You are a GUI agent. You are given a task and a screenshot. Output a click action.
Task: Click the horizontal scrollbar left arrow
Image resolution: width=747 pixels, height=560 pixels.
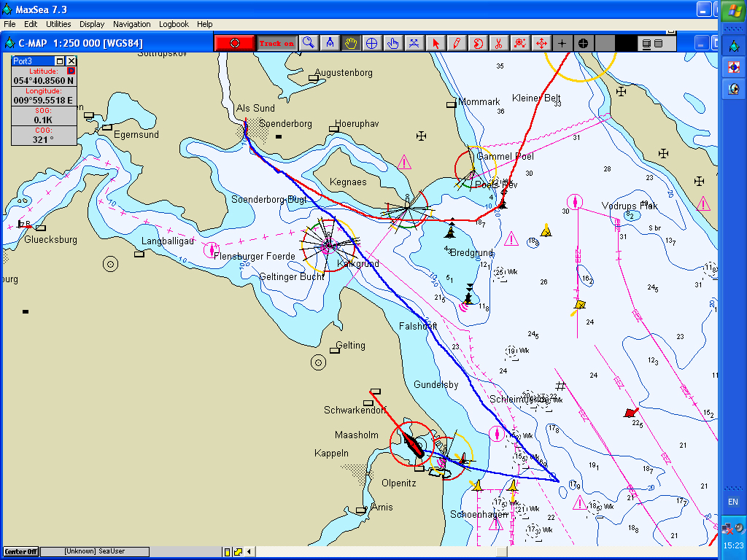[x=249, y=552]
